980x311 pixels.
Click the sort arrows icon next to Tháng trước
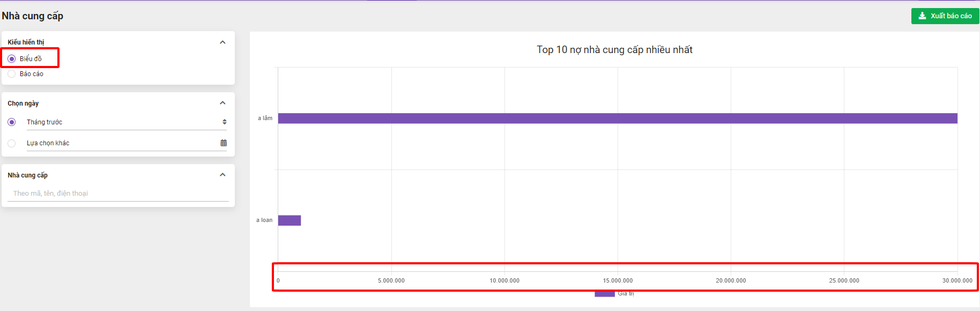(225, 122)
